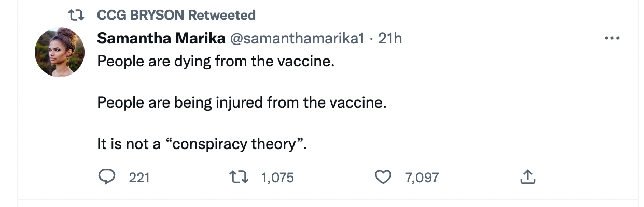This screenshot has width=644, height=207.
Task: Click the 7,097 likes count
Action: coord(422,178)
